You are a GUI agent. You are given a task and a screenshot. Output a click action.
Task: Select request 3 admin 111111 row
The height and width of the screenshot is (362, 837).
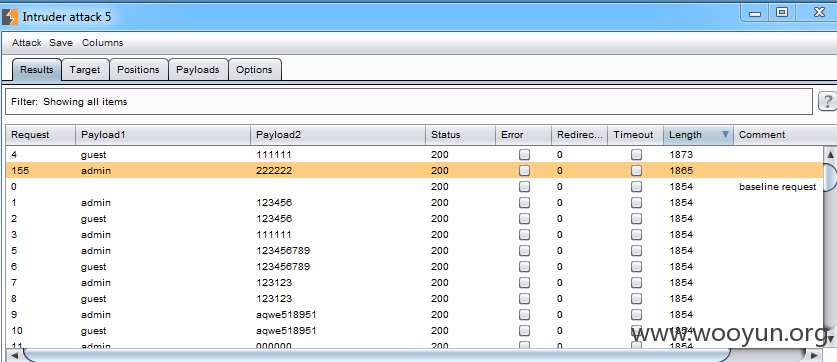[414, 235]
